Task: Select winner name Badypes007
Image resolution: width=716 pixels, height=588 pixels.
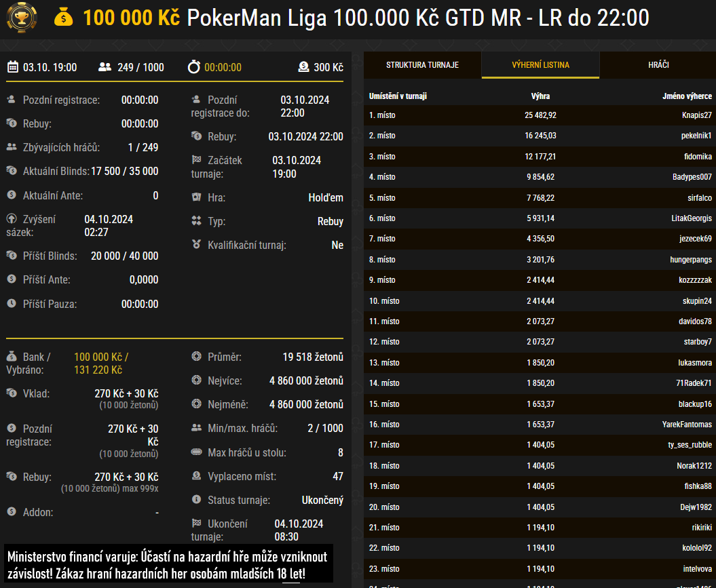Action: (x=692, y=177)
